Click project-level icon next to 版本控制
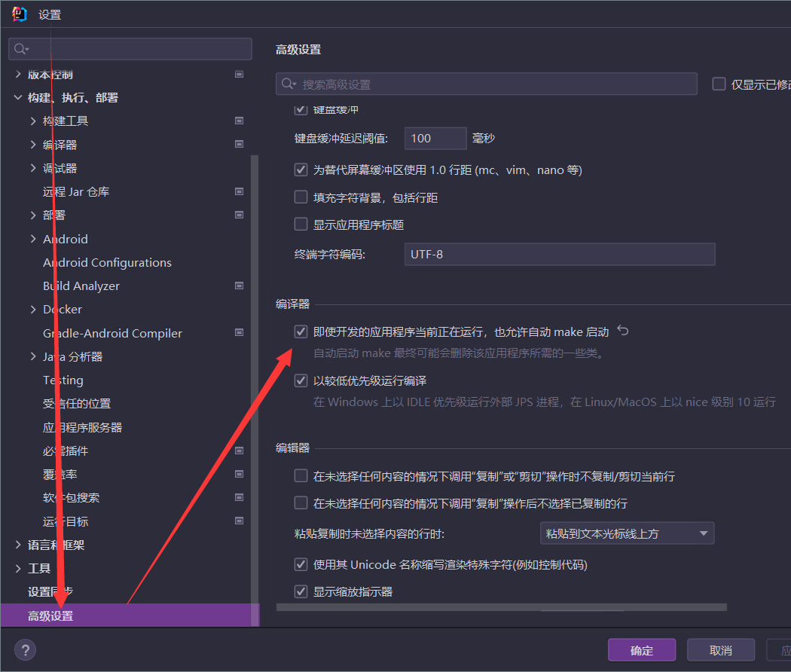 pos(239,75)
